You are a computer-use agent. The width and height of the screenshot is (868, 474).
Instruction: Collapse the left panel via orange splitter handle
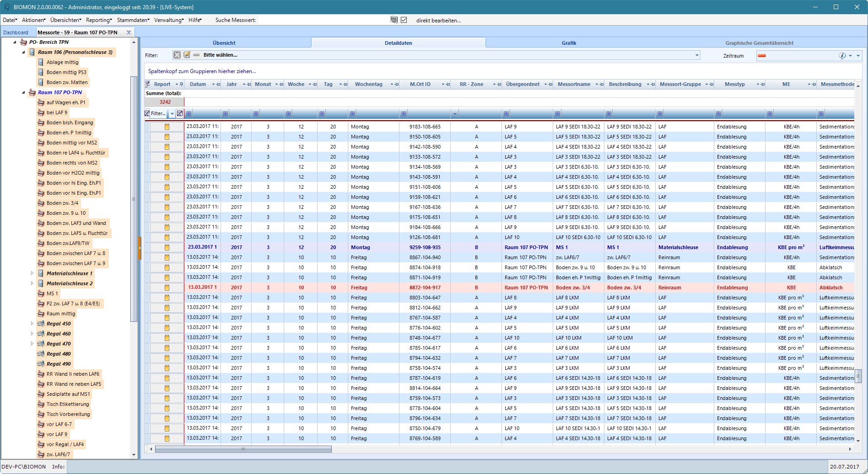pyautogui.click(x=140, y=248)
